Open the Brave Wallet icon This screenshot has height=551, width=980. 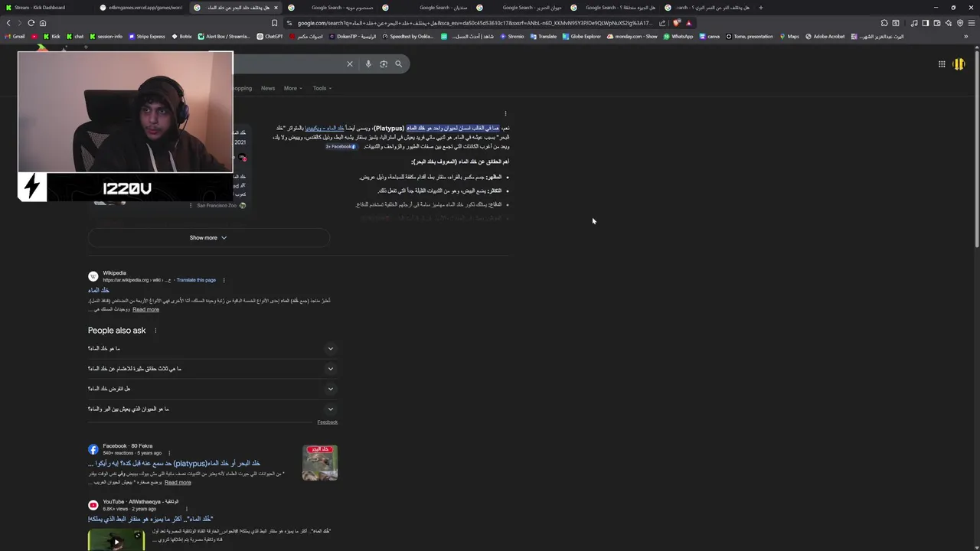(x=937, y=23)
